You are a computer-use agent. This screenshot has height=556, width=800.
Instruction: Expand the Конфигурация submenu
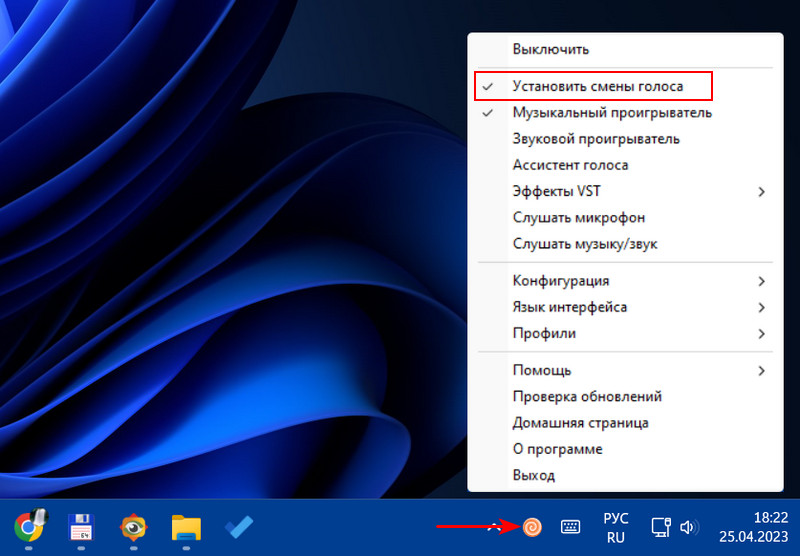click(x=625, y=281)
